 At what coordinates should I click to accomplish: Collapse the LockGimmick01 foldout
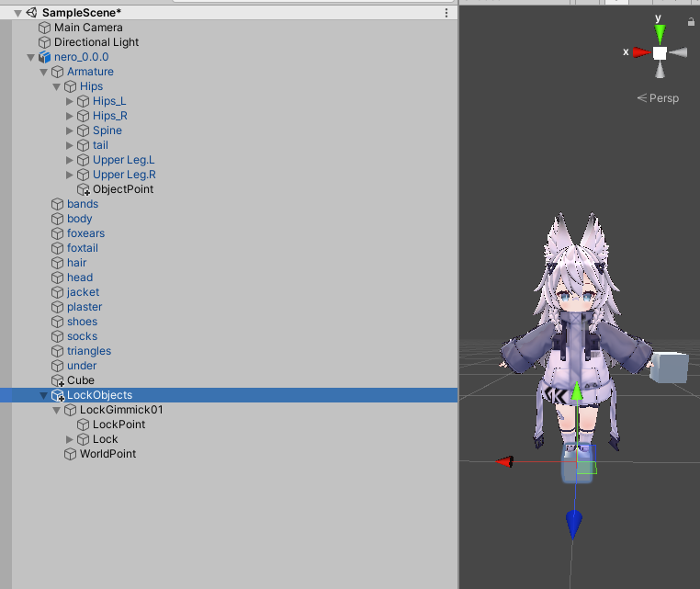[57, 411]
